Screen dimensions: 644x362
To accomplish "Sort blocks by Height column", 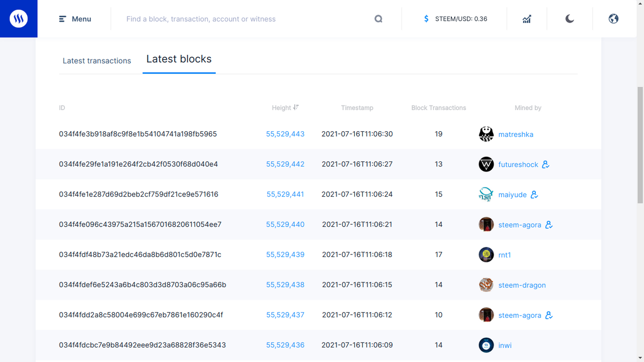I will click(285, 108).
